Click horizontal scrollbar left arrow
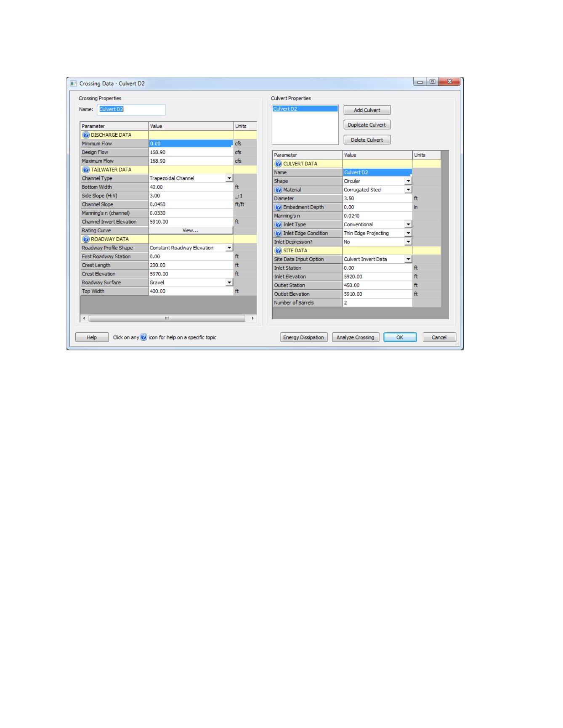This screenshot has height=728, width=563. point(84,318)
